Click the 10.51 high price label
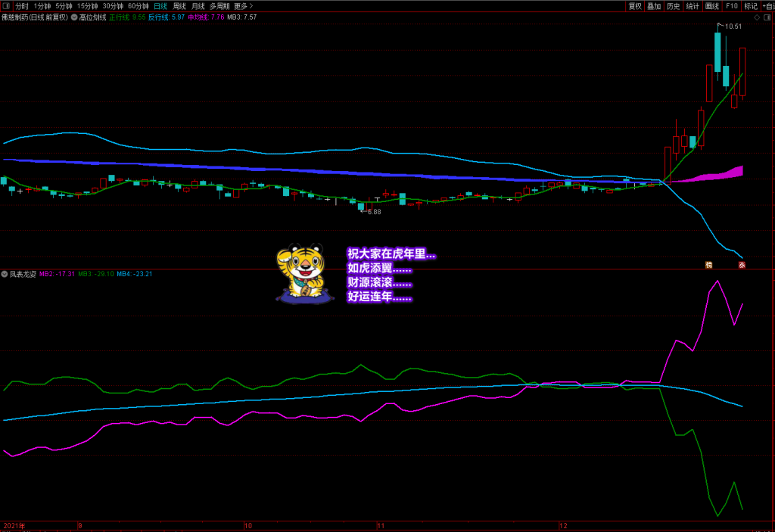 (x=733, y=26)
